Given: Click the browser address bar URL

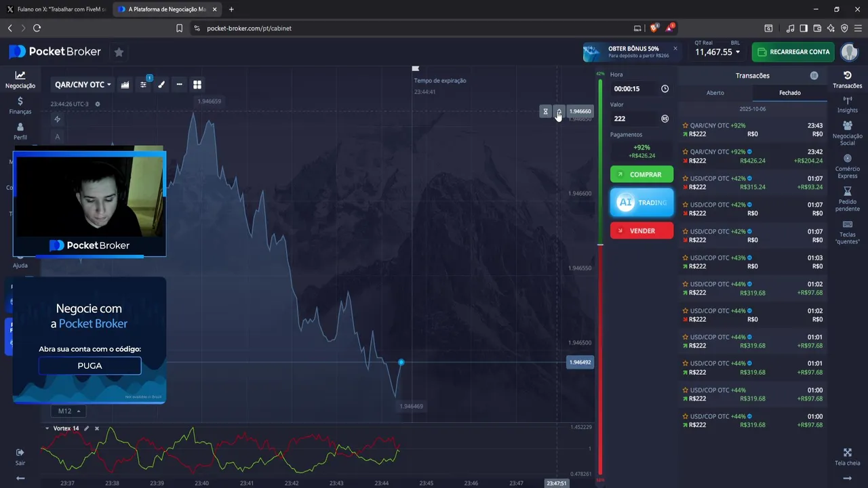Looking at the screenshot, I should (249, 28).
